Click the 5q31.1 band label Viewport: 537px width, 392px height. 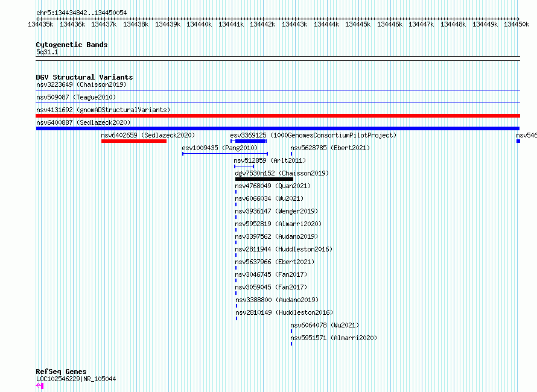(x=47, y=52)
